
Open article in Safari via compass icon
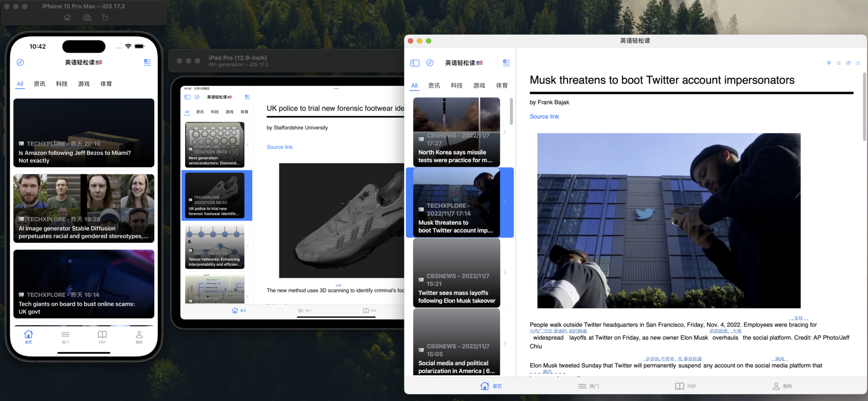[849, 63]
